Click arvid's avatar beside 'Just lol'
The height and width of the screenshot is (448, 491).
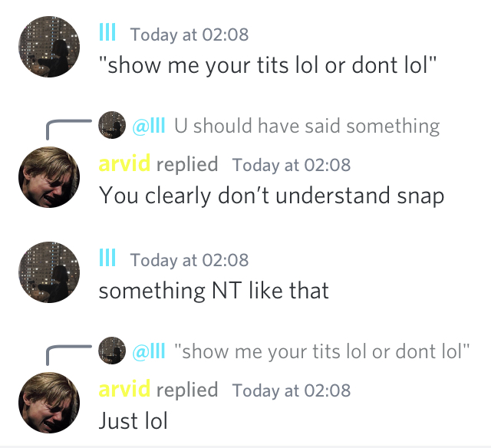[49, 403]
